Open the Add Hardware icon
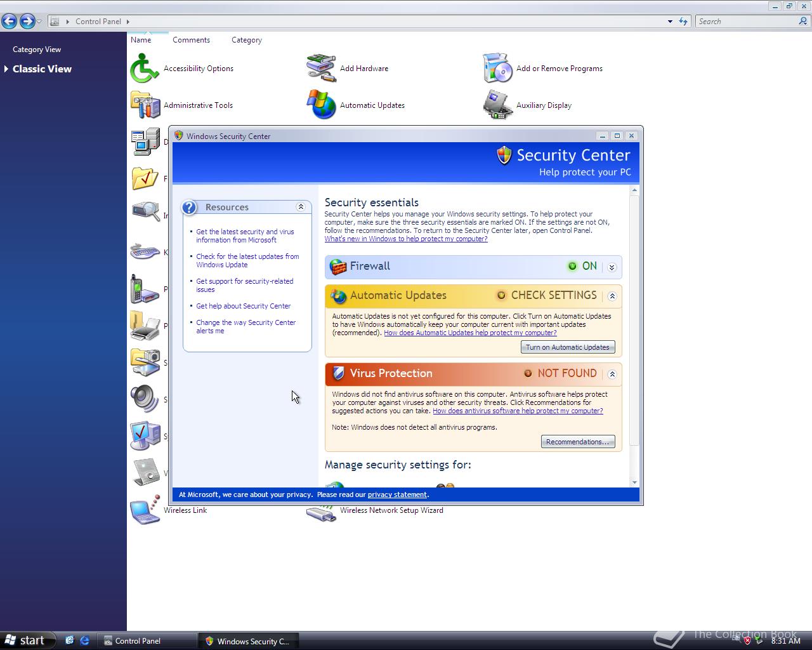812x650 pixels. (x=321, y=69)
